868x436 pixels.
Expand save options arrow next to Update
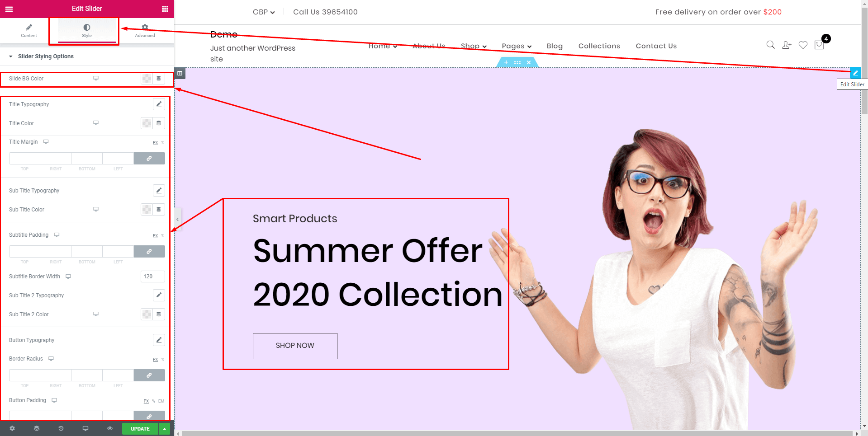pyautogui.click(x=165, y=429)
